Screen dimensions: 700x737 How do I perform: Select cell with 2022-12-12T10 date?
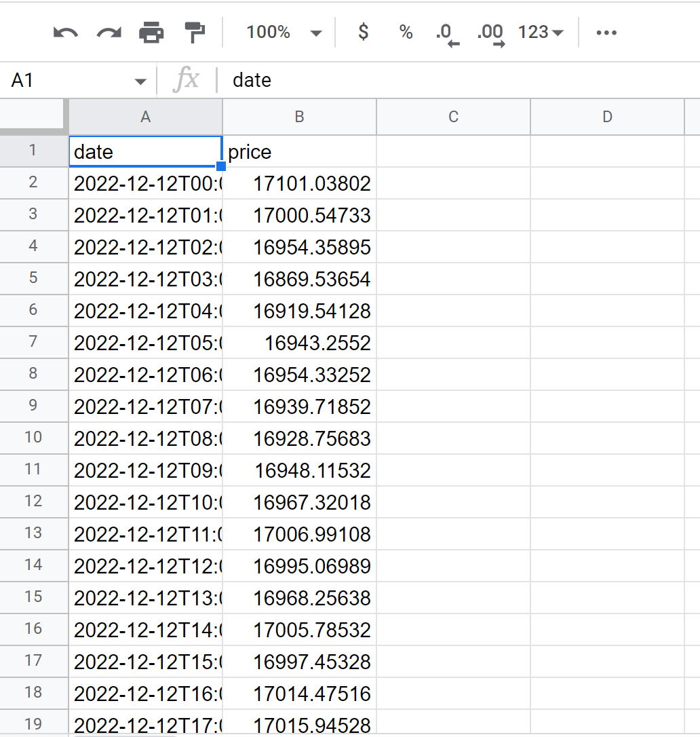tap(145, 502)
